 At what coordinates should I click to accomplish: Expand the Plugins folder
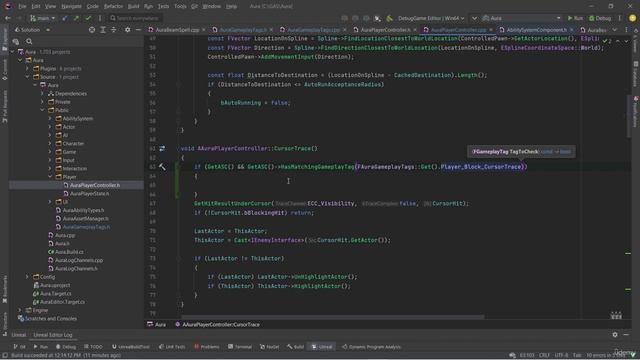pyautogui.click(x=27, y=69)
